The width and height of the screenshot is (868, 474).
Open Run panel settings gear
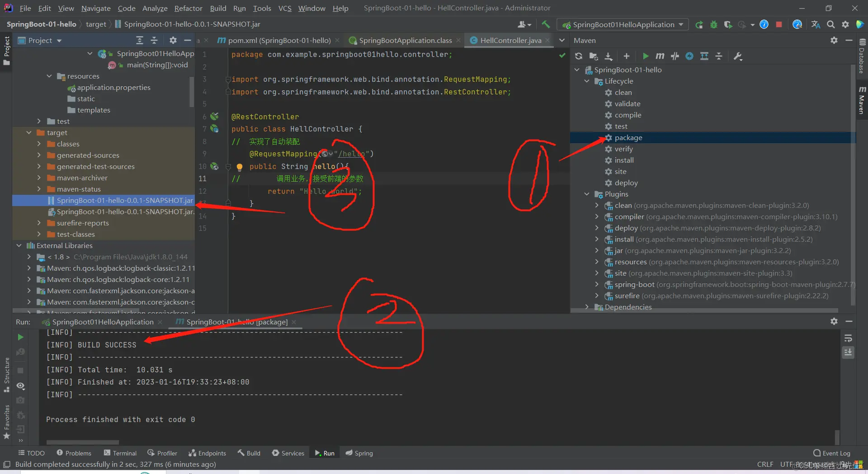click(834, 321)
